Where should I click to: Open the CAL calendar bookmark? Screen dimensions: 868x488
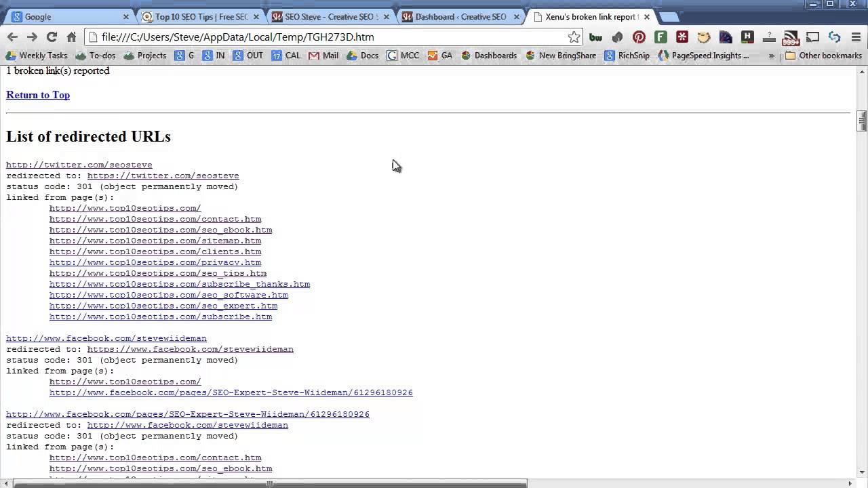(x=286, y=56)
